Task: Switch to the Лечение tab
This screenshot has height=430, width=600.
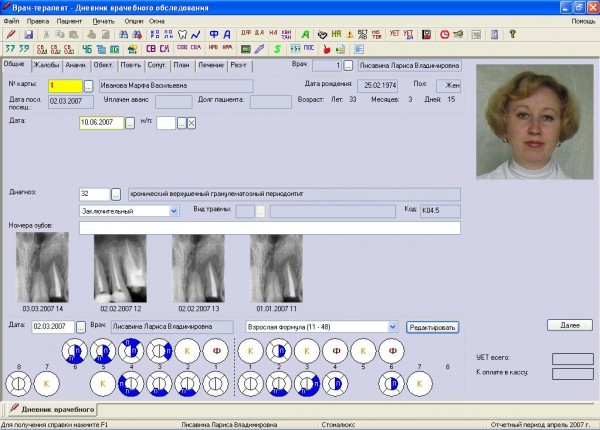Action: 210,65
